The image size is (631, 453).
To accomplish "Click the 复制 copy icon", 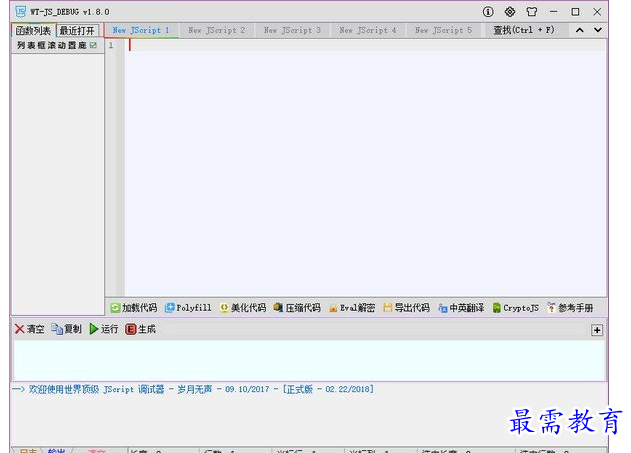I will pos(57,329).
